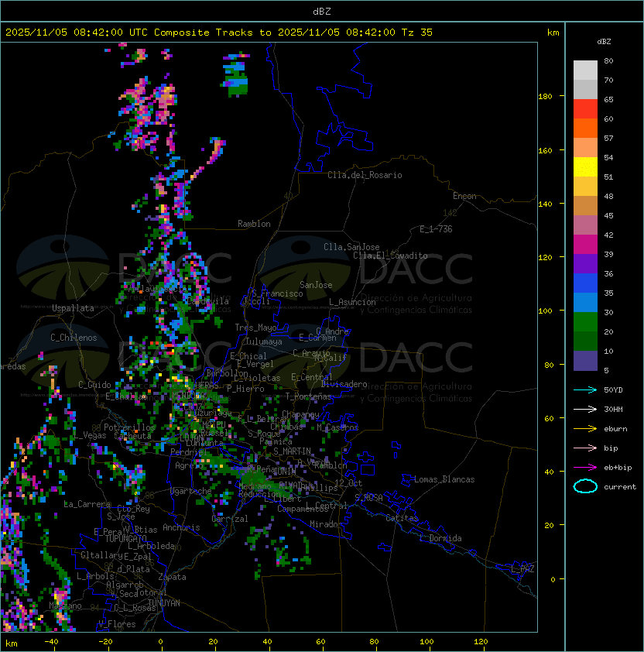Click the Catitas place label
The width and height of the screenshot is (644, 652).
[x=402, y=518]
